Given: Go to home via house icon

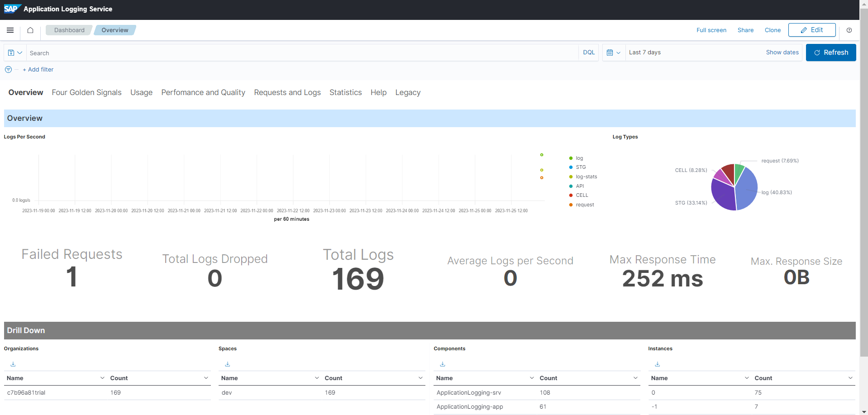Looking at the screenshot, I should [30, 30].
